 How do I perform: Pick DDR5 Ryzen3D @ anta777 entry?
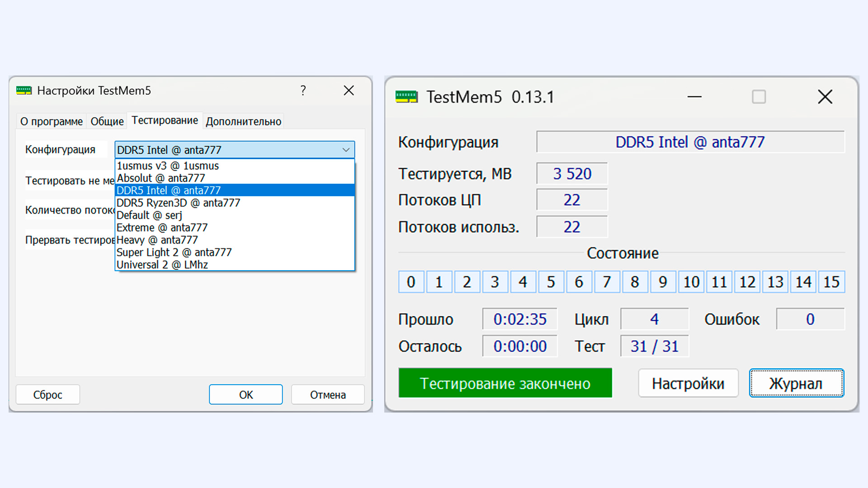tap(178, 203)
